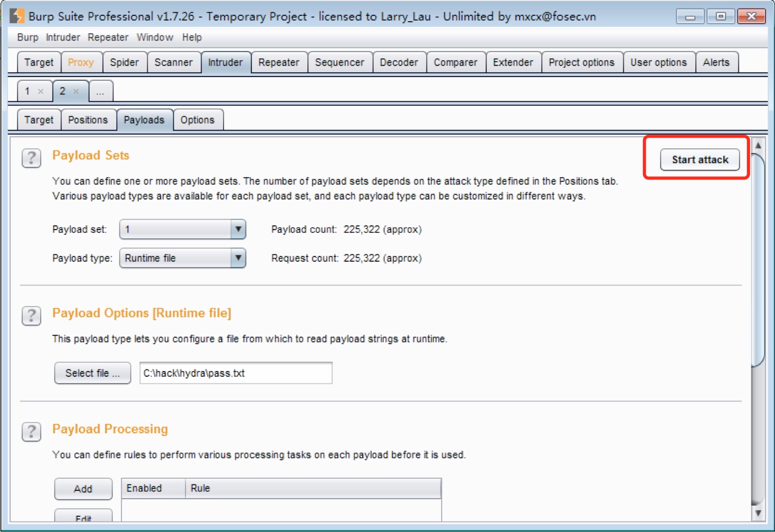Open the Help menu

(x=192, y=37)
